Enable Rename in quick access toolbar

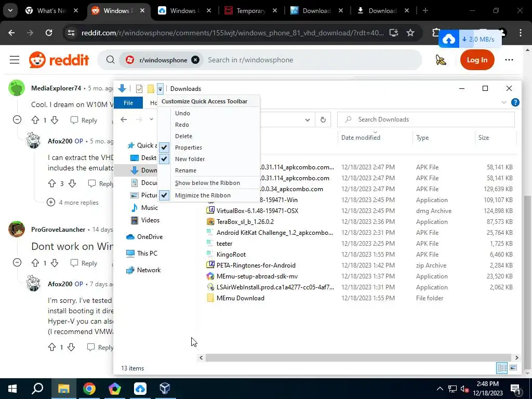point(209,170)
